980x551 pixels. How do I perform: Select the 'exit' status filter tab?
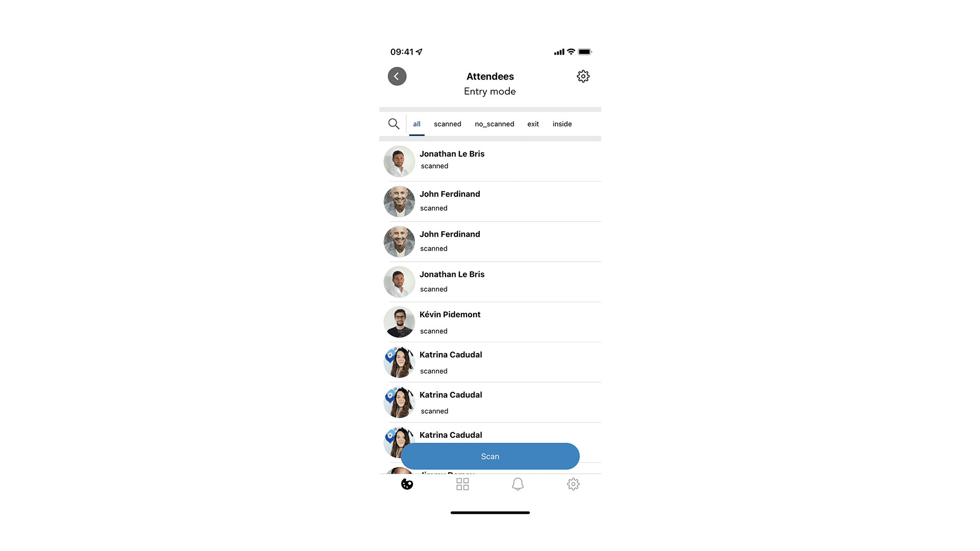532,124
